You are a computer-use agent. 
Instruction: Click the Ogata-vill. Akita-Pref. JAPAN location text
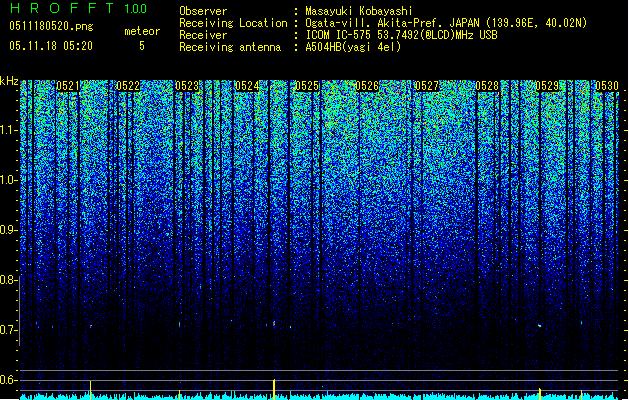tap(446, 23)
